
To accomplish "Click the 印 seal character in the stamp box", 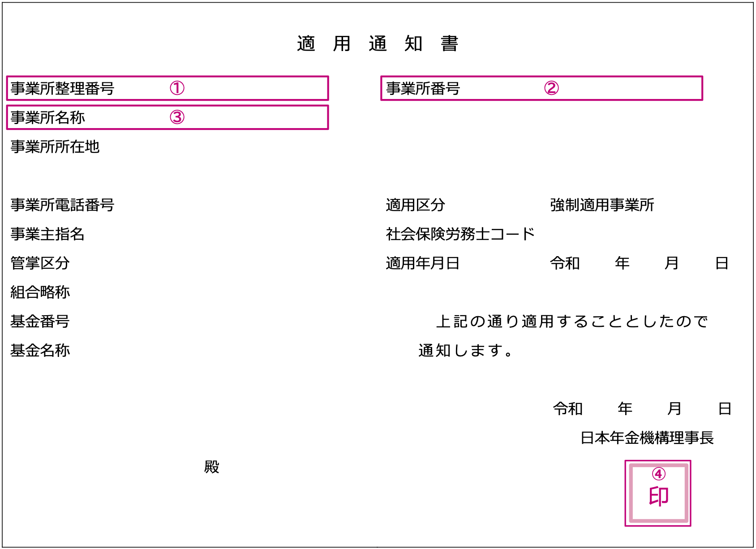I will (658, 496).
